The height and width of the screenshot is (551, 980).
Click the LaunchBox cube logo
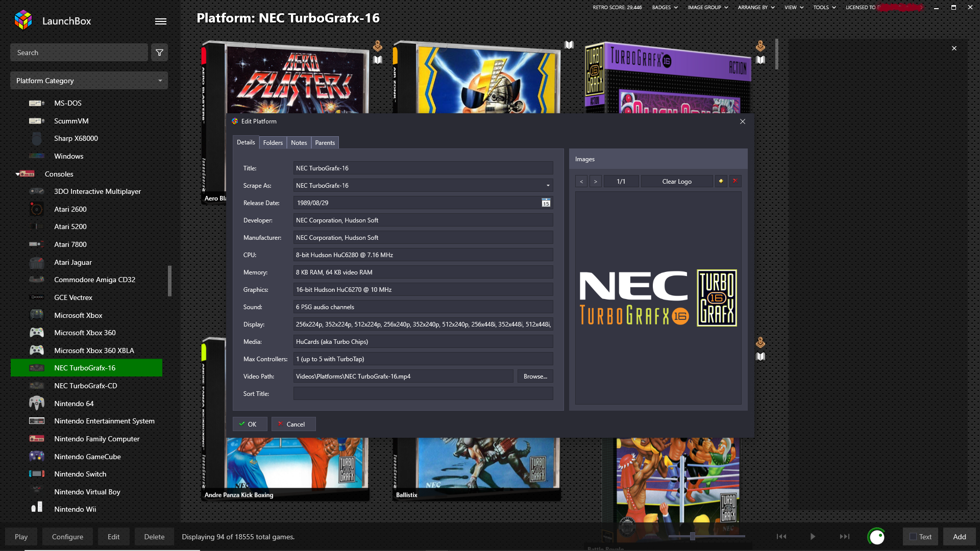click(23, 20)
